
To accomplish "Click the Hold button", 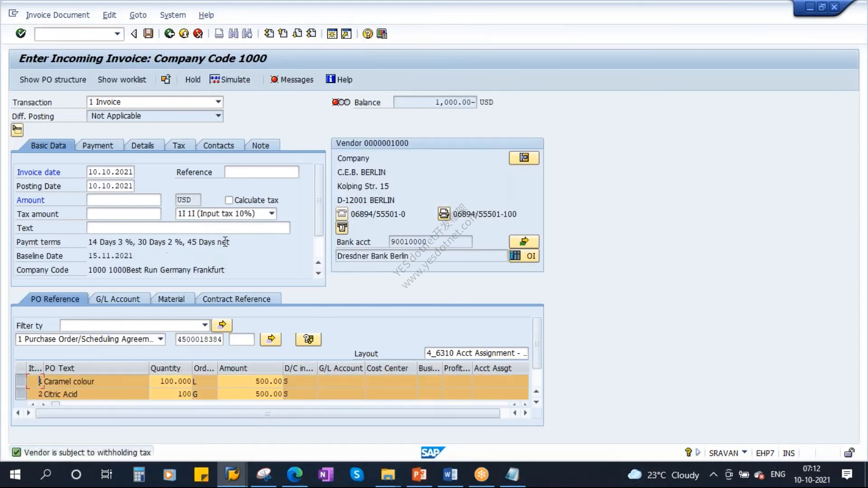I will [193, 80].
